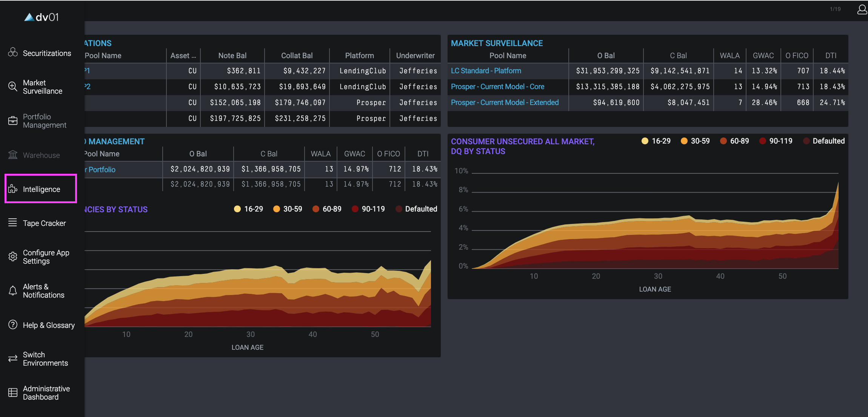Open Help & Glossary menu item
868x417 pixels.
(x=49, y=325)
